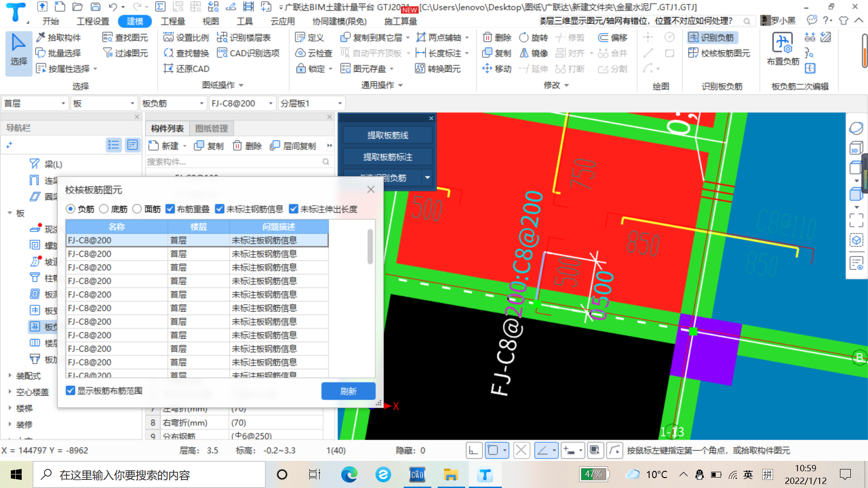Click the 设置比例 tool
The height and width of the screenshot is (488, 868).
coord(186,38)
